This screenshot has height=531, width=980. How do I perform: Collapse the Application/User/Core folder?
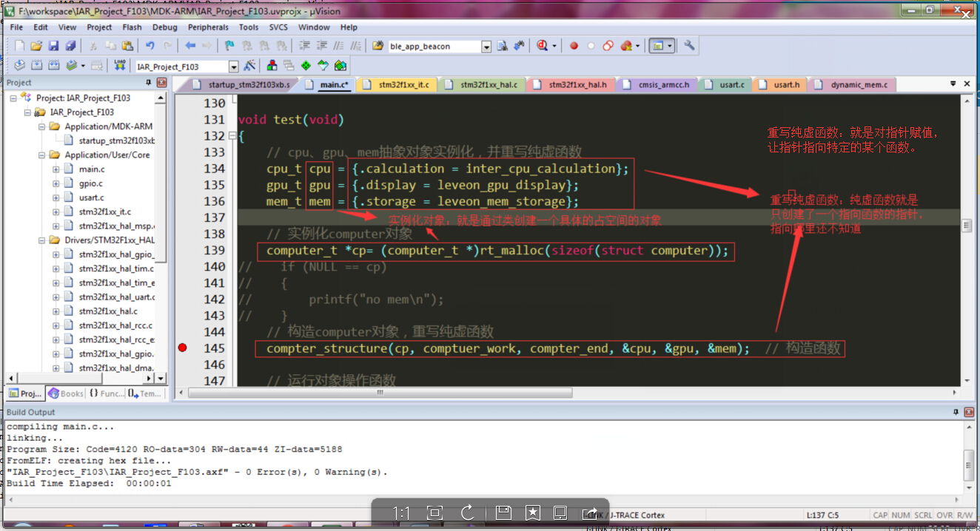coord(44,155)
